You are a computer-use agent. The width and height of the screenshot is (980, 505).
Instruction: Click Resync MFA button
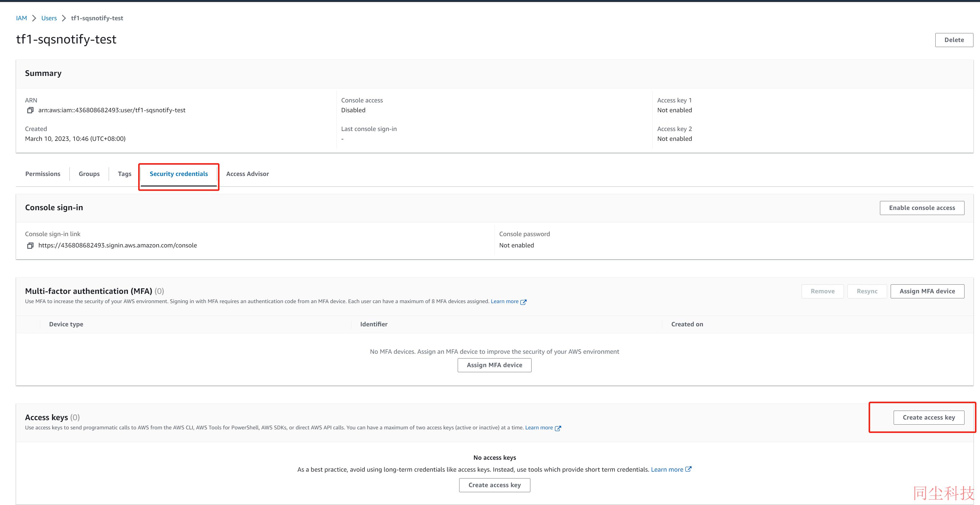pyautogui.click(x=867, y=291)
